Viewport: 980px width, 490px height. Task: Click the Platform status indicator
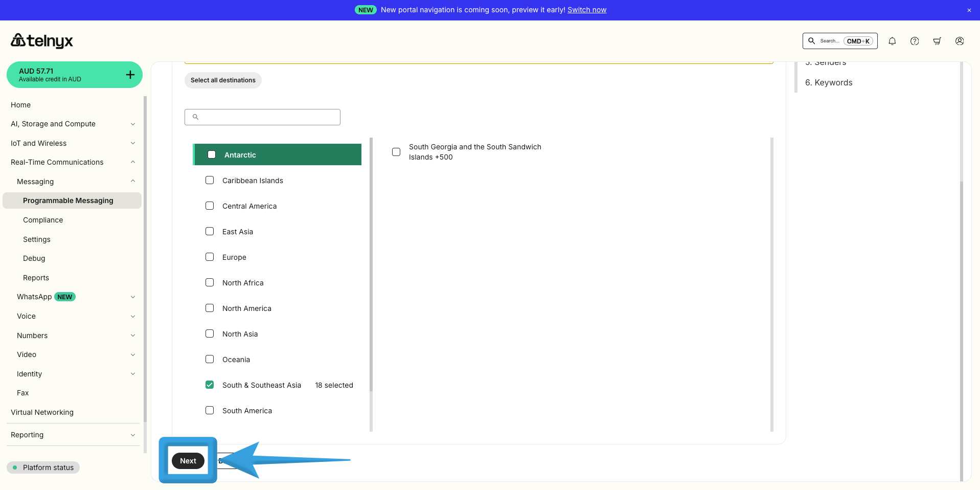coord(43,467)
